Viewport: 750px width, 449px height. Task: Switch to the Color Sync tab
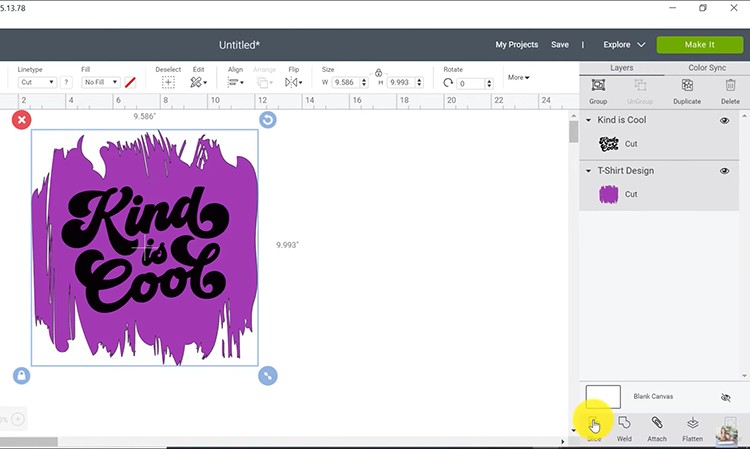click(x=707, y=68)
